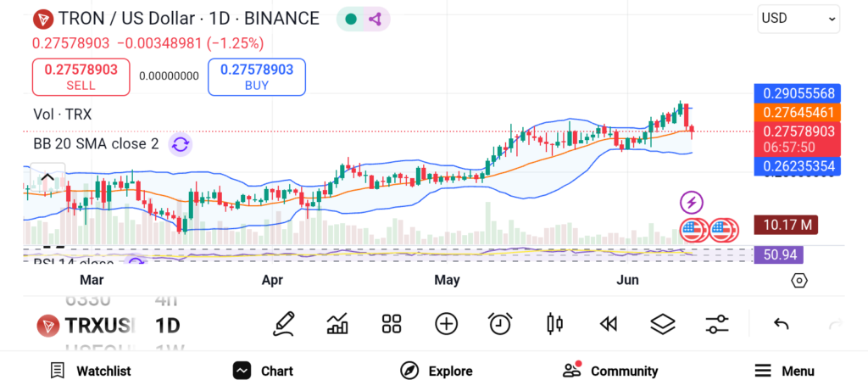Open the Watchlist tab
This screenshot has height=391, width=868.
[x=90, y=371]
